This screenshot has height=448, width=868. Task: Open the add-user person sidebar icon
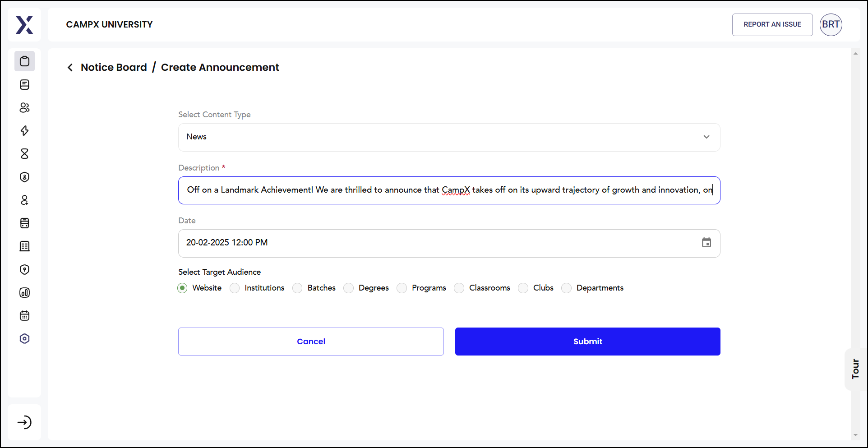pos(24,200)
